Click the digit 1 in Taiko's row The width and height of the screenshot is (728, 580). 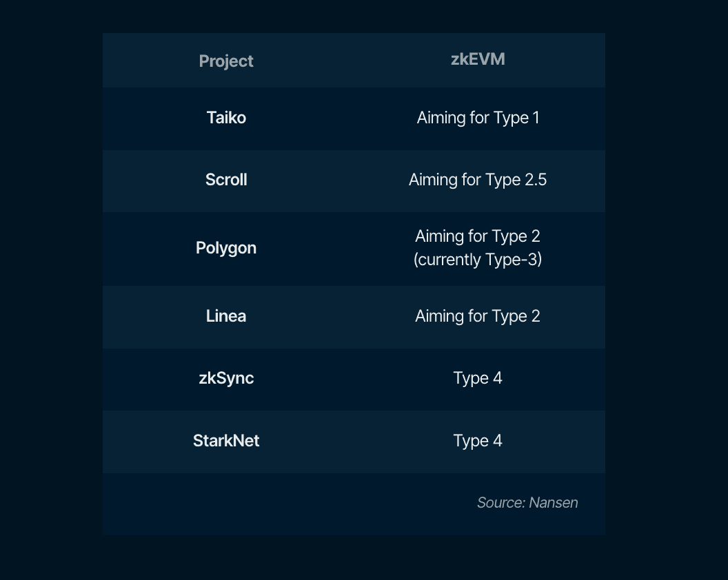pos(536,118)
